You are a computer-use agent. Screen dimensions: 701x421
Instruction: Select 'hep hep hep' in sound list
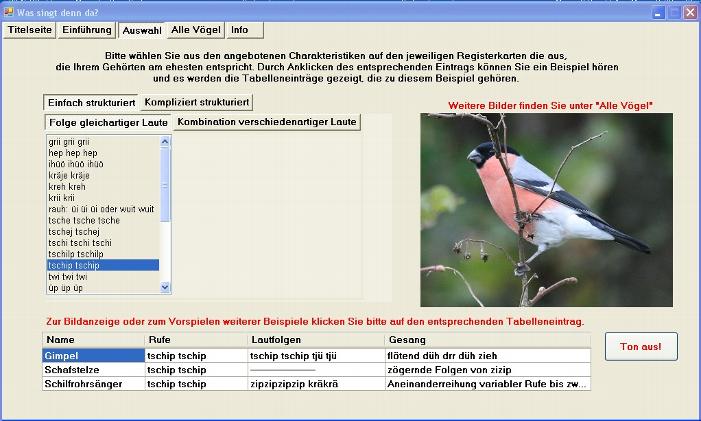75,153
